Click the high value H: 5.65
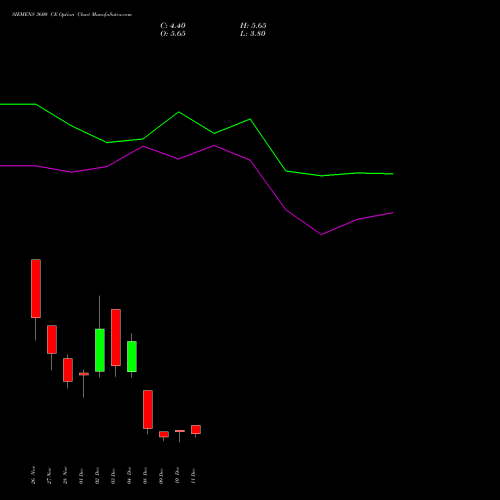500x500 pixels. (253, 26)
